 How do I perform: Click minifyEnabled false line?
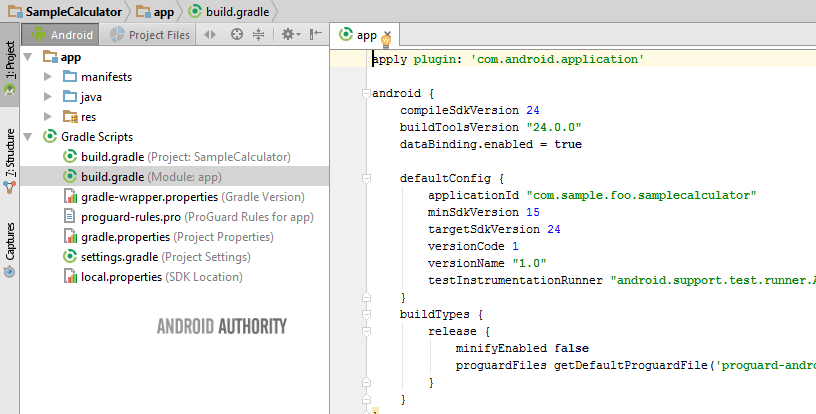tap(522, 348)
